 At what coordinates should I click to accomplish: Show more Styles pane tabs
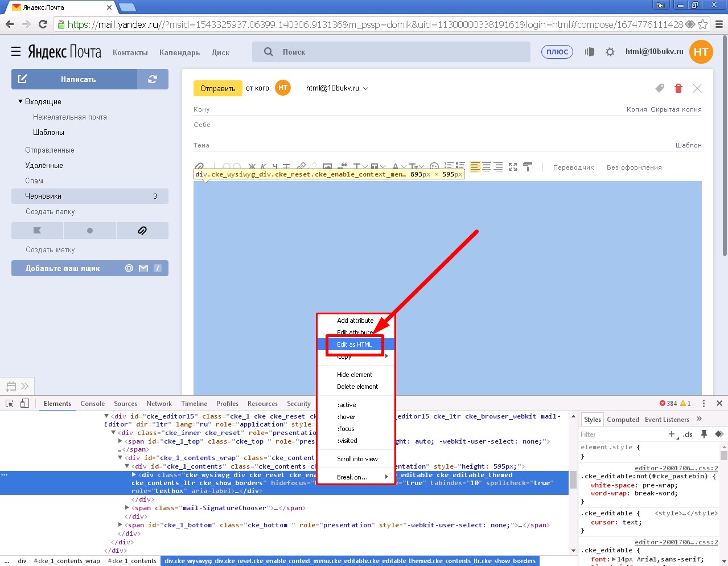pyautogui.click(x=700, y=419)
